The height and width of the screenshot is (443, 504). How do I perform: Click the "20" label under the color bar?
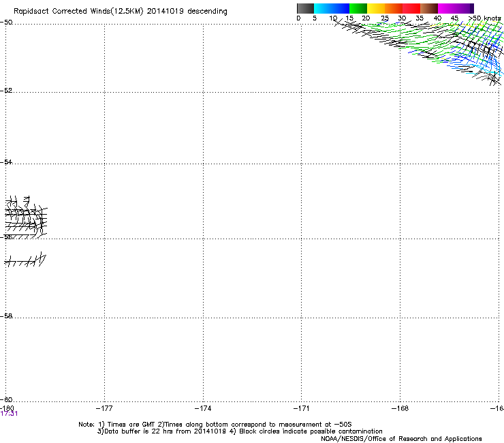tap(366, 18)
